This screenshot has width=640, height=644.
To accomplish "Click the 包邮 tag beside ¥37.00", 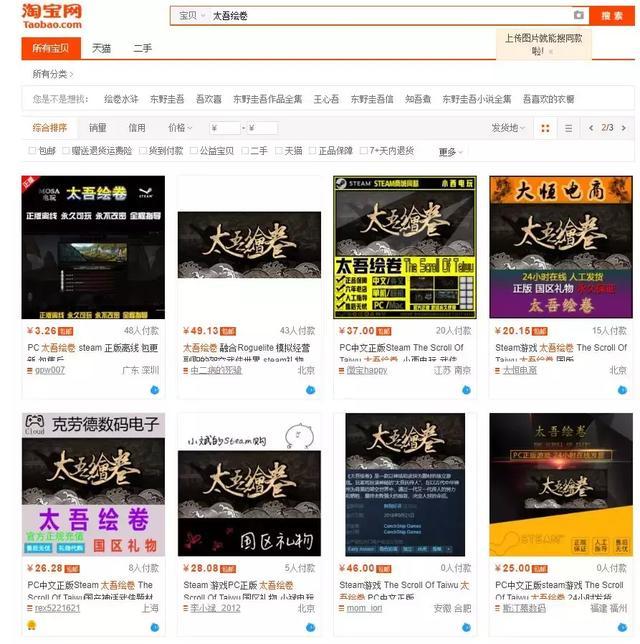I will click(x=384, y=331).
